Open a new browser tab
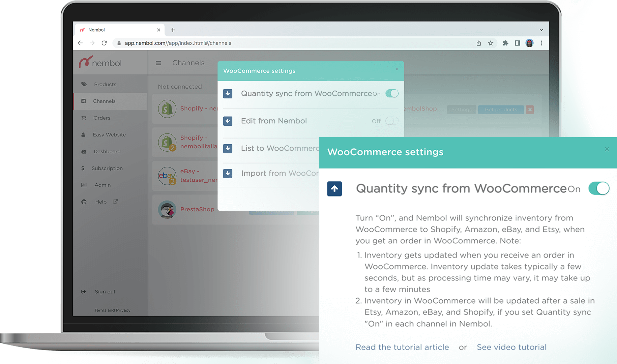 [173, 30]
